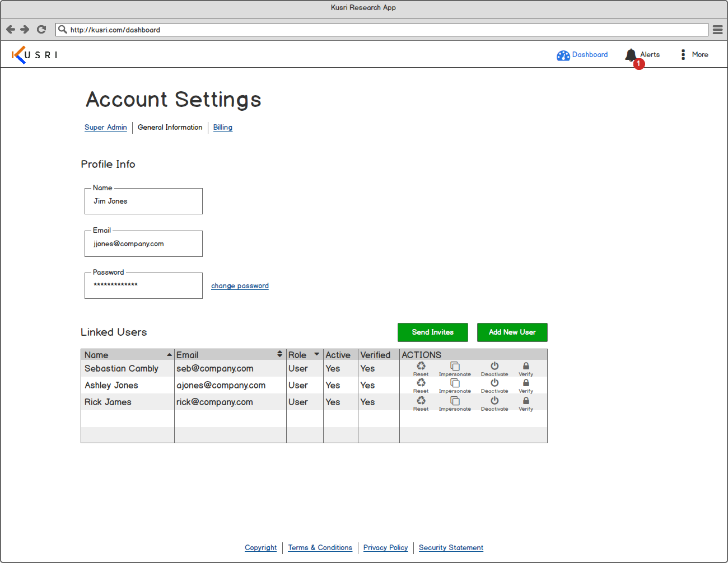Deactivate Rick James
728x563 pixels.
point(494,404)
